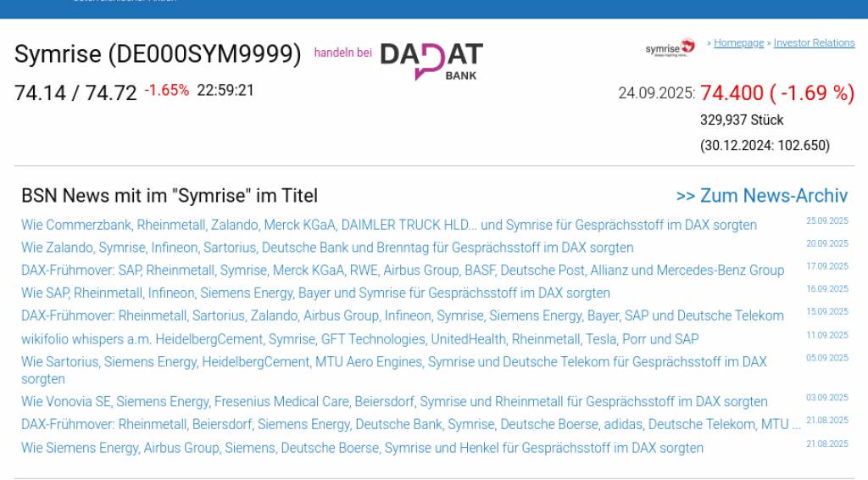
Task: Open news starting 'Wie SAP, Rheinmetall, Infineon'
Action: [x=315, y=293]
